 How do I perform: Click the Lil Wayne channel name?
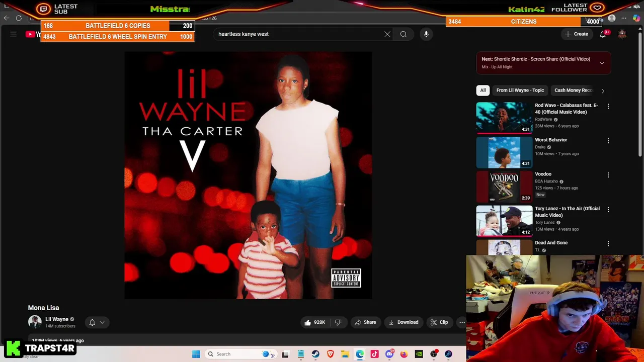tap(57, 319)
